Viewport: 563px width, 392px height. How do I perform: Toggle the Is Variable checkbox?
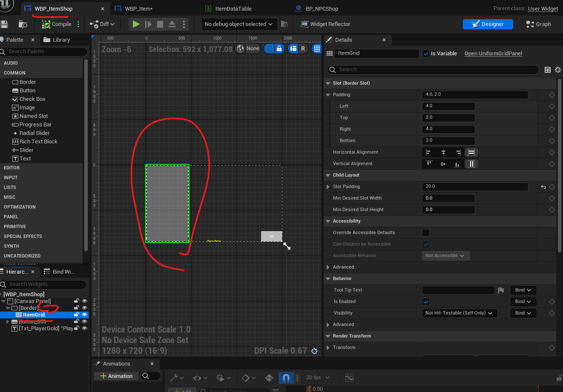tap(426, 54)
